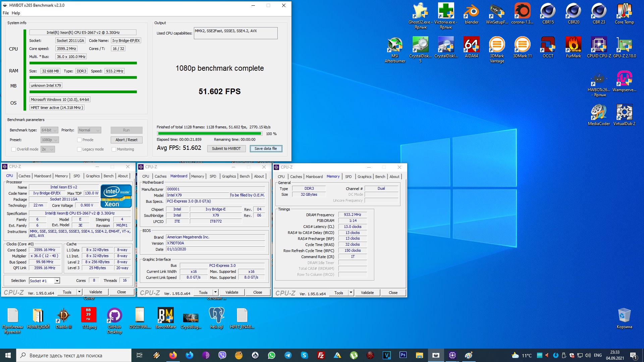The image size is (644, 362).
Task: Click Tools button in Mainboard CPU-Z window
Action: click(203, 292)
